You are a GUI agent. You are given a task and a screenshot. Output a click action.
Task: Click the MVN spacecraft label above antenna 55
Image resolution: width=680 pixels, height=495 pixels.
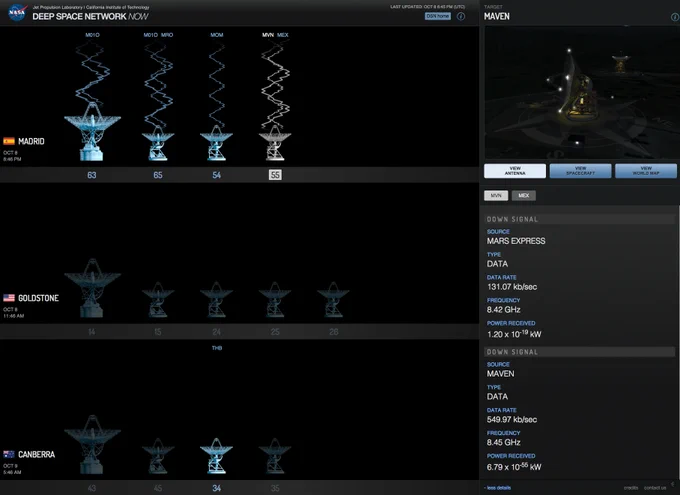(x=268, y=35)
